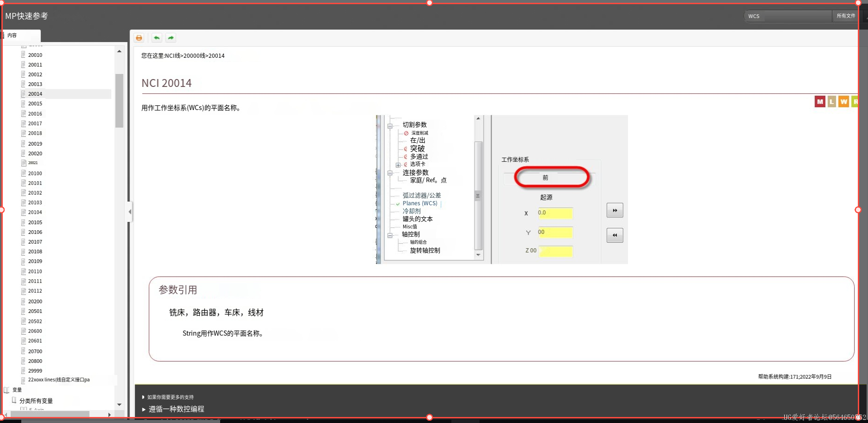This screenshot has height=423, width=868.
Task: Open topic 20012 in the tree
Action: 35,74
